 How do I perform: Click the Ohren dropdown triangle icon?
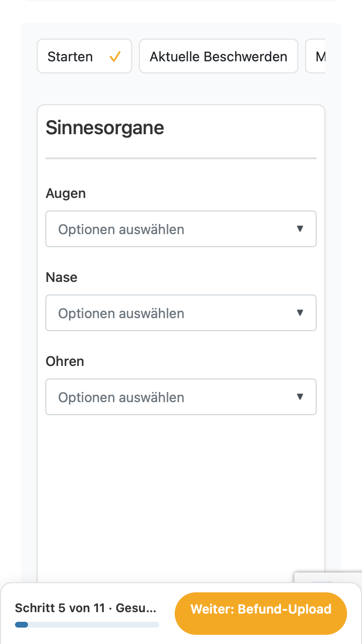click(300, 397)
